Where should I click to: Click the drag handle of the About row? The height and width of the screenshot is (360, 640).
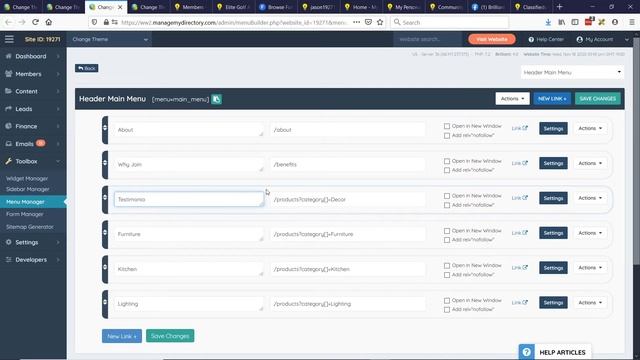click(x=105, y=130)
